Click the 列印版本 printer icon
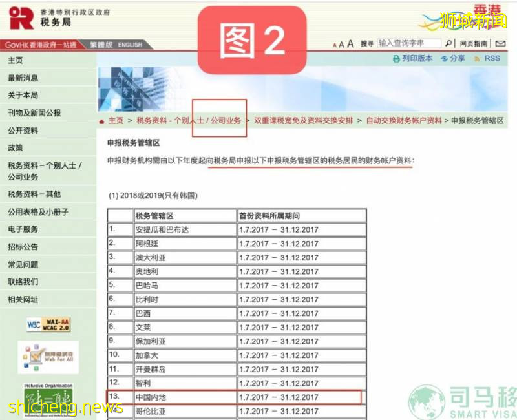This screenshot has height=420, width=517. tap(397, 58)
